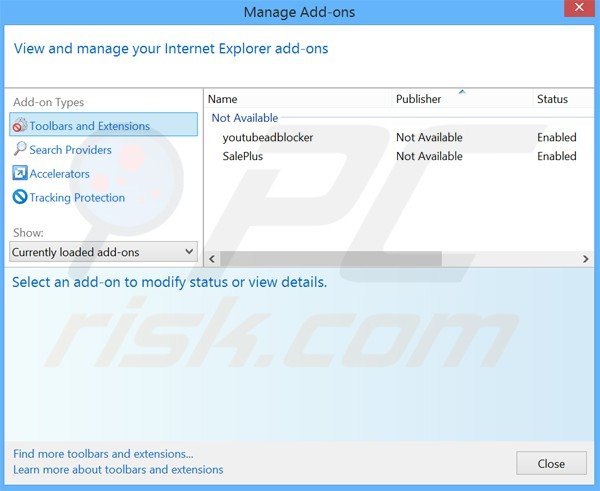This screenshot has height=491, width=600.
Task: Click the Search Providers magnifier icon
Action: pyautogui.click(x=20, y=150)
